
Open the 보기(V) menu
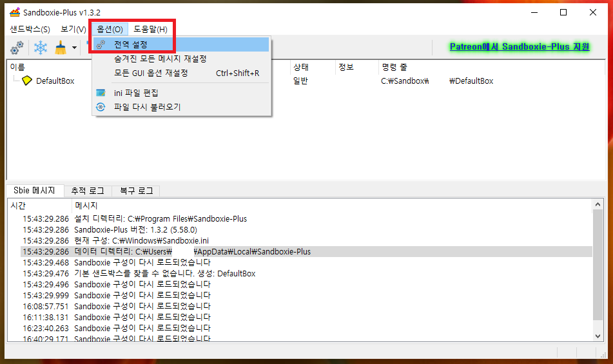[73, 29]
